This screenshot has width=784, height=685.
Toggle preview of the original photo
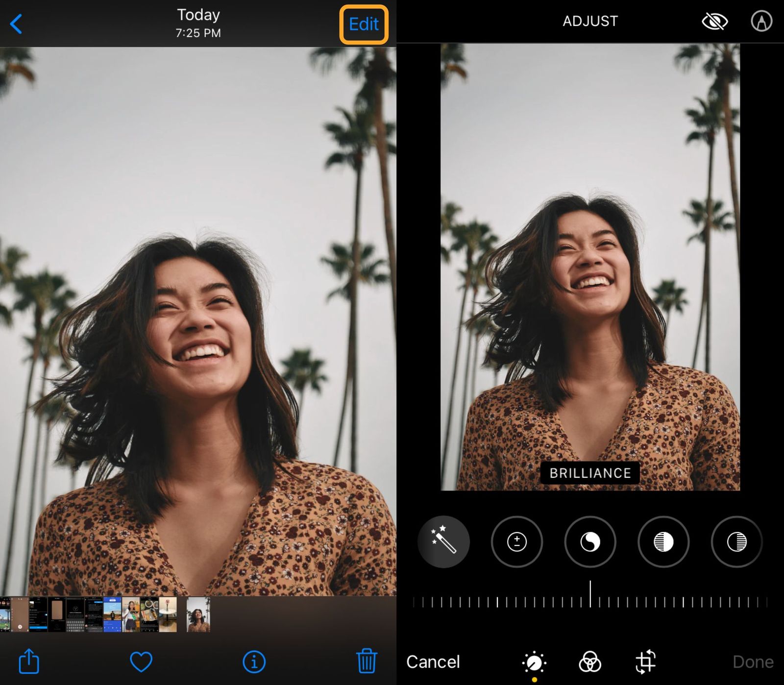(x=715, y=22)
